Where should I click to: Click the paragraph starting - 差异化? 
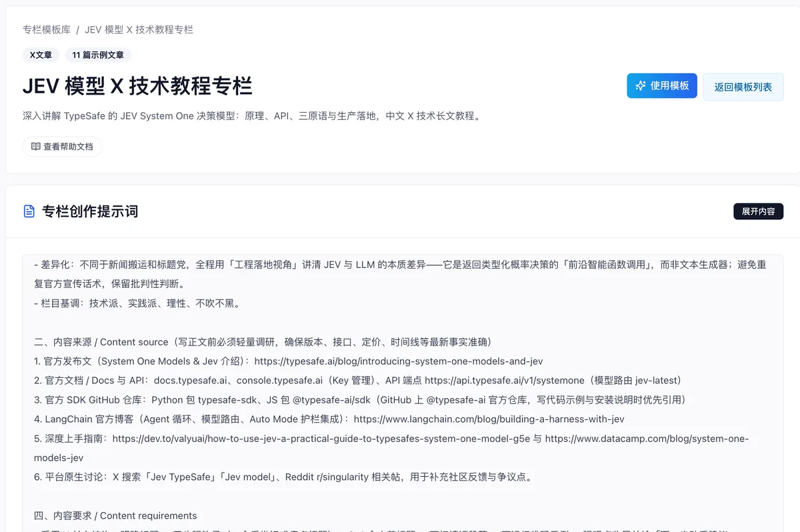tap(400, 274)
